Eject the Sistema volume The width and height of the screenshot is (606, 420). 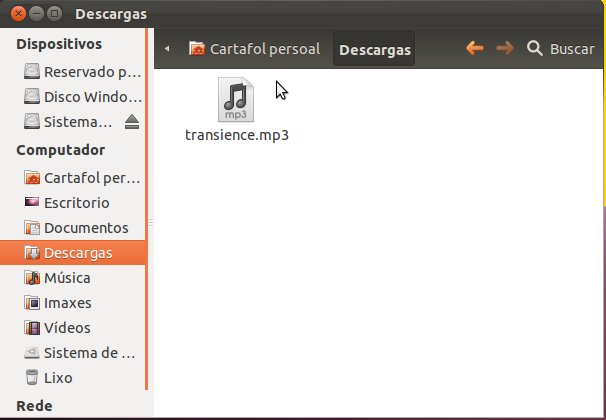pyautogui.click(x=132, y=122)
